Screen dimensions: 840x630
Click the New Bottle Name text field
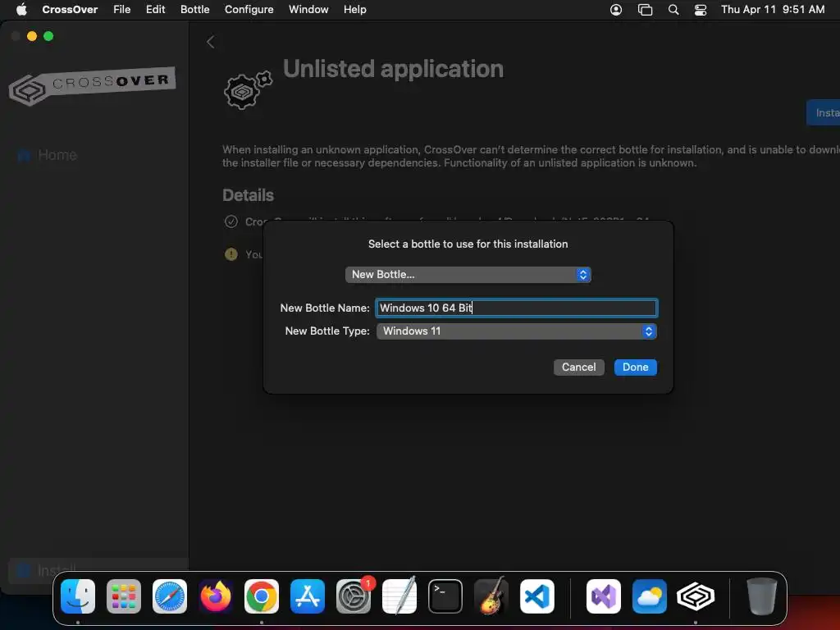517,308
